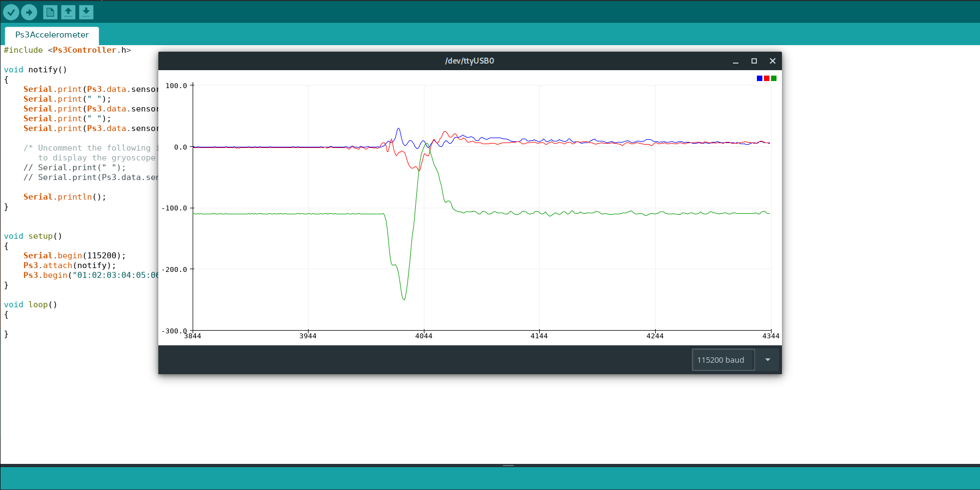Click the 'Serial.begin(115200);' line
The height and width of the screenshot is (490, 980).
pyautogui.click(x=75, y=256)
